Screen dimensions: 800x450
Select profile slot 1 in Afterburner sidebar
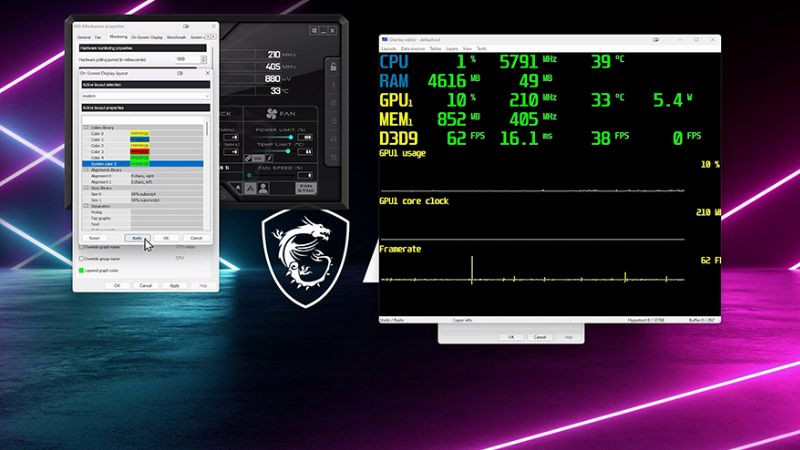[334, 85]
